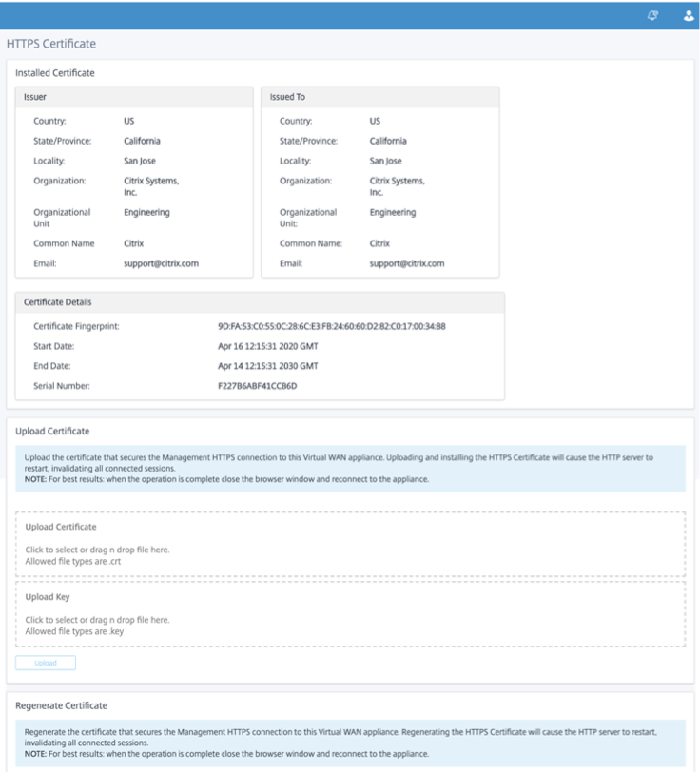
Task: Click 'Allowed file types are .key' text
Action: coord(74,631)
